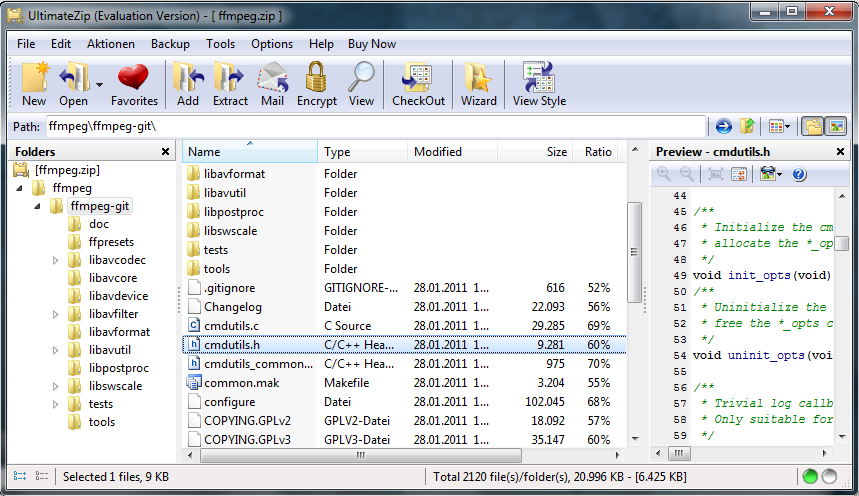859x496 pixels.
Task: Click the Open archive toolbar icon
Action: pos(75,84)
